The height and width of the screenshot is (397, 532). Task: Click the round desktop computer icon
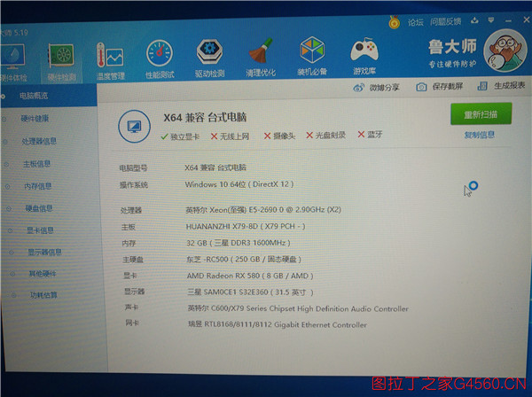pyautogui.click(x=135, y=127)
